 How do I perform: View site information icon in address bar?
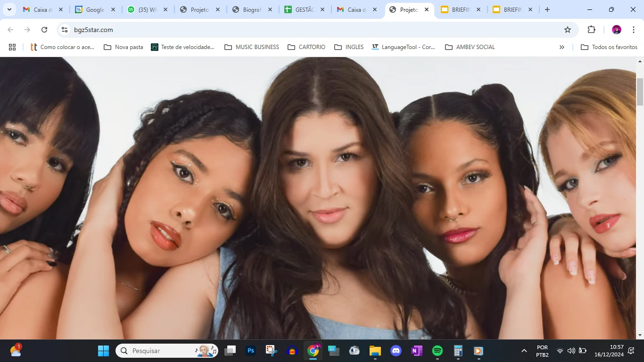[65, 30]
